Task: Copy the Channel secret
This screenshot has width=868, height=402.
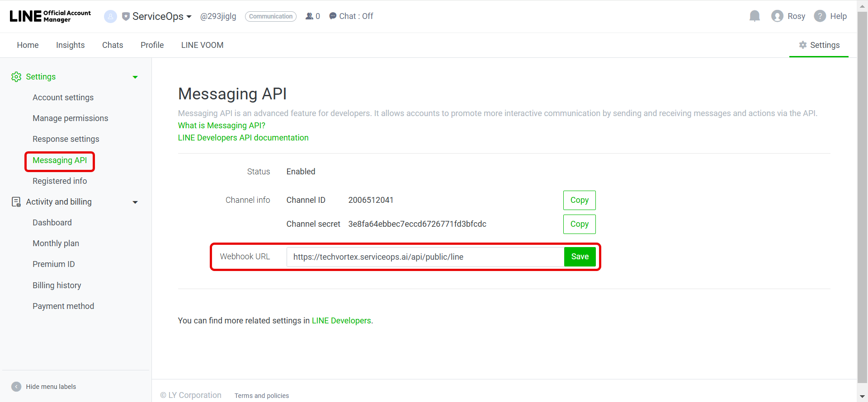Action: pos(579,224)
